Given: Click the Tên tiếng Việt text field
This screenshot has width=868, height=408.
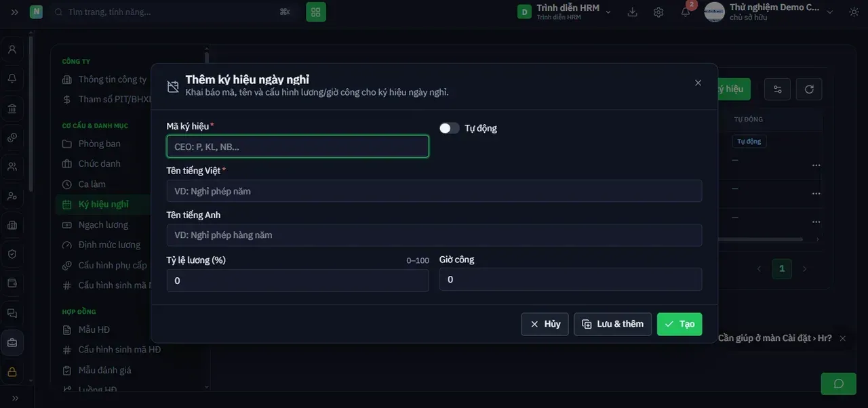Looking at the screenshot, I should click(x=434, y=191).
